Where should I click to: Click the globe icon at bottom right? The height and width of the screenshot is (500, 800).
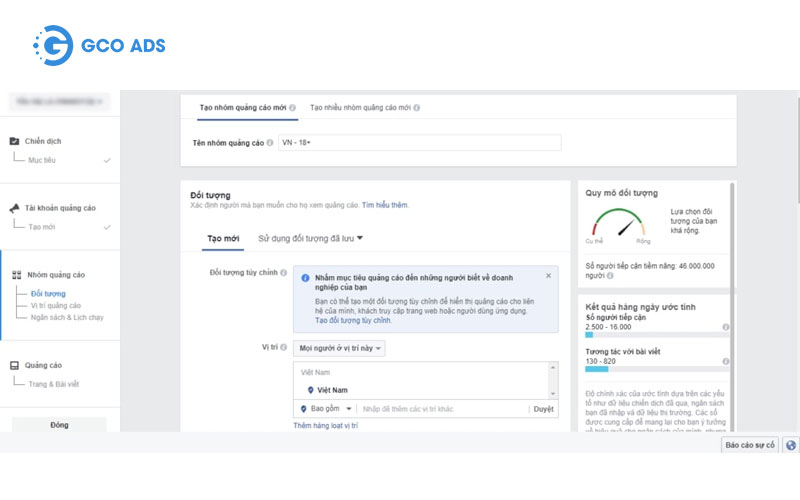coord(791,445)
